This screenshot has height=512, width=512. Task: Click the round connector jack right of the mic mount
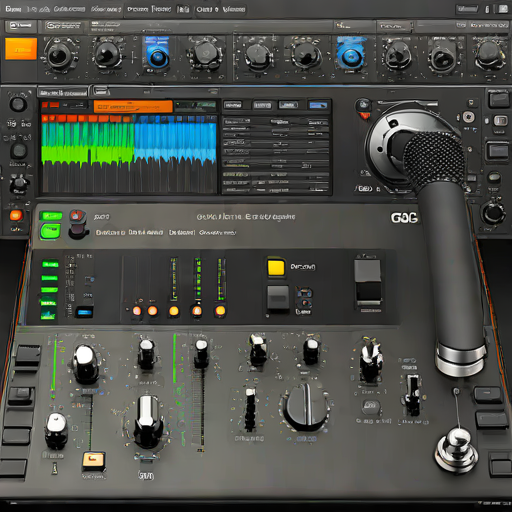coord(468,117)
